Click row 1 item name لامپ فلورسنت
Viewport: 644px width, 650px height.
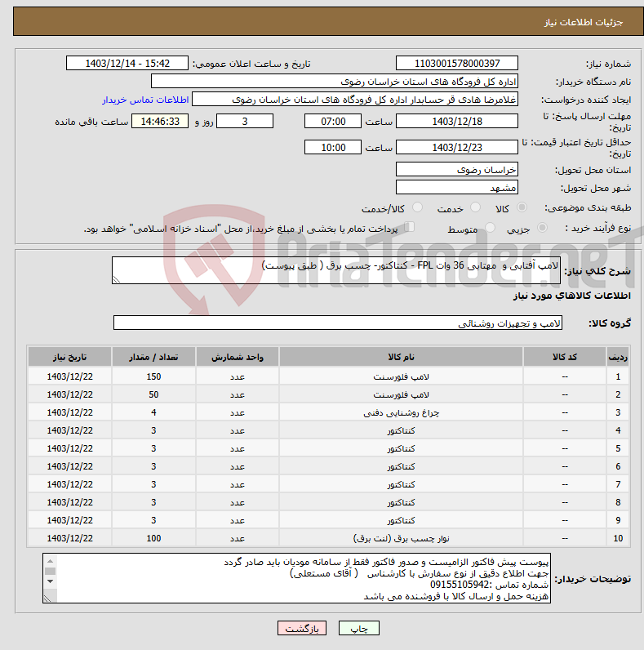(401, 376)
